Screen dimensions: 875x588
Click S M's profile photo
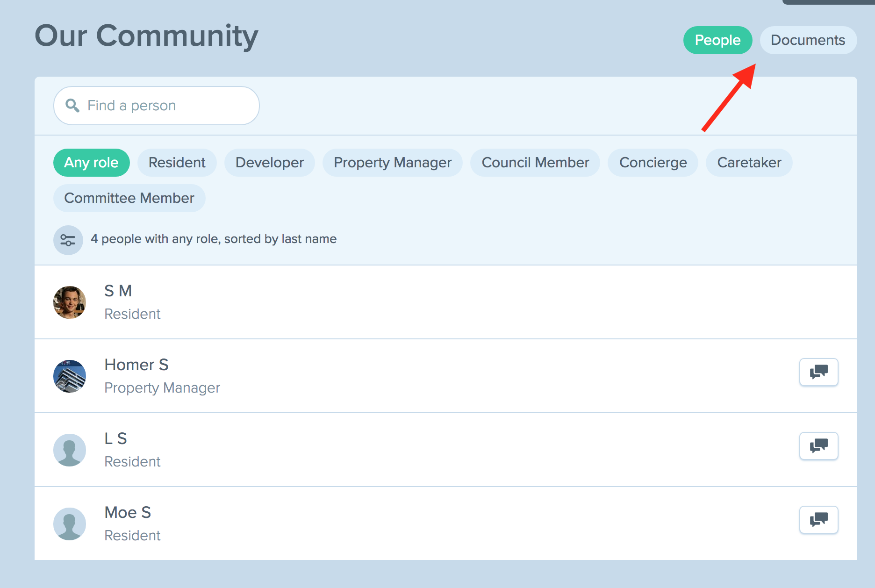70,302
